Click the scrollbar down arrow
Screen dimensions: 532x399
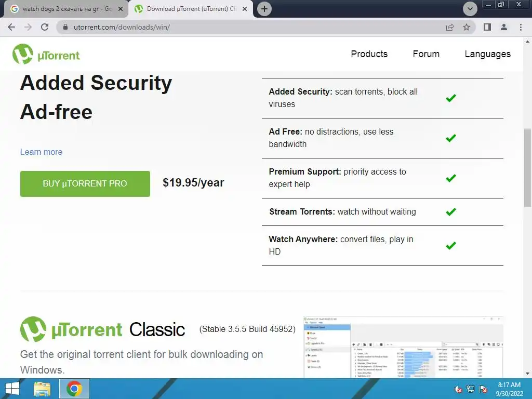click(x=527, y=374)
